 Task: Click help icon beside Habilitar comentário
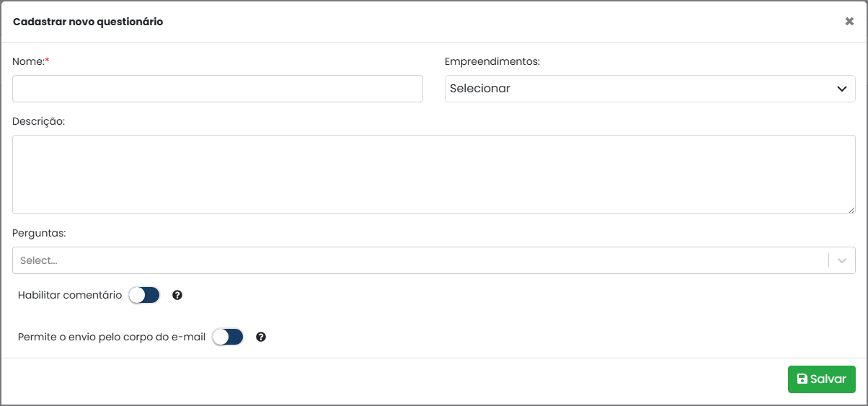point(177,295)
